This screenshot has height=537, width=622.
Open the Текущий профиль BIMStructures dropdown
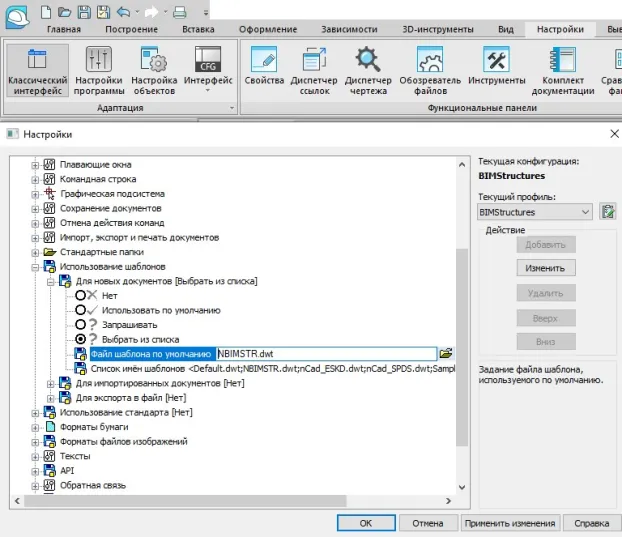(535, 212)
